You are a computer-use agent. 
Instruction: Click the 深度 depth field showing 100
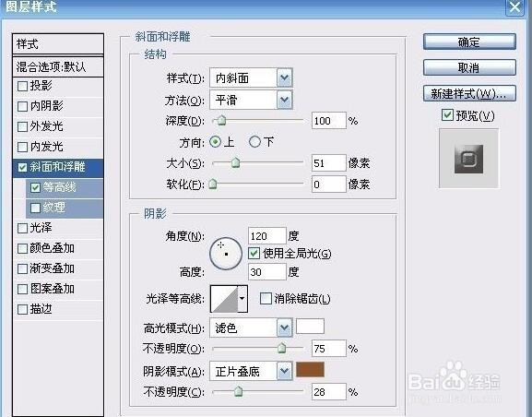point(329,121)
